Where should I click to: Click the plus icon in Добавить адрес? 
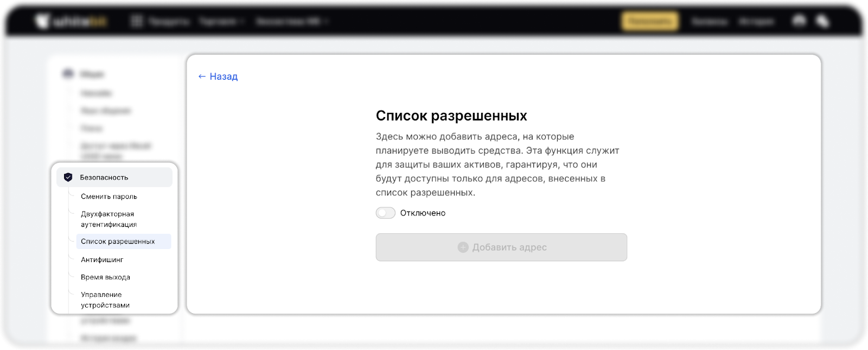point(463,247)
